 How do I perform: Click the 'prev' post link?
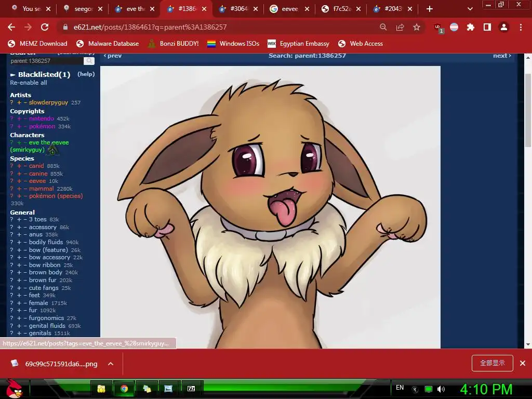(113, 56)
